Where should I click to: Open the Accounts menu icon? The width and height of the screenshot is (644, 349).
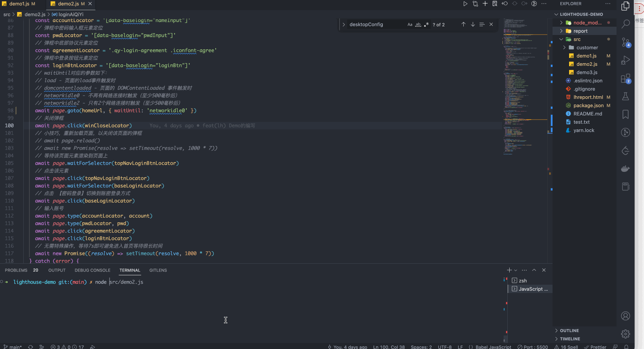[x=626, y=316]
